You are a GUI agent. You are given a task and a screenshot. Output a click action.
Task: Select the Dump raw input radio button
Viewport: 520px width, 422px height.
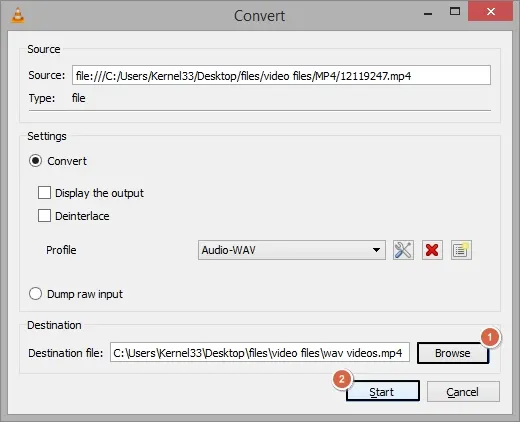[x=35, y=294]
